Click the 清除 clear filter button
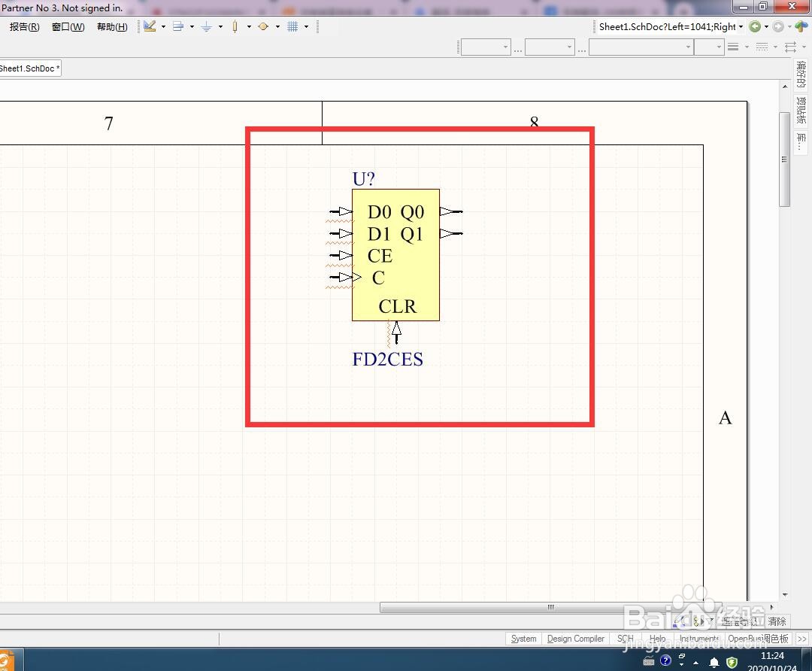Image resolution: width=812 pixels, height=671 pixels. click(777, 621)
